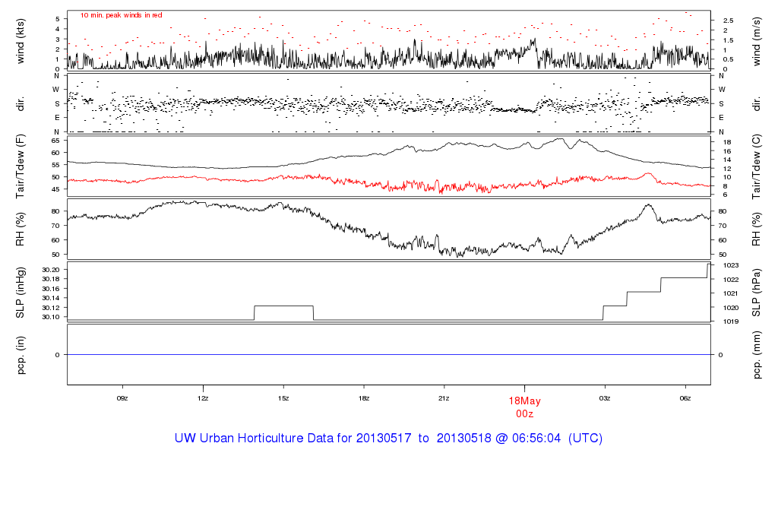Click the '30.18' SLP tick value

tap(51, 279)
